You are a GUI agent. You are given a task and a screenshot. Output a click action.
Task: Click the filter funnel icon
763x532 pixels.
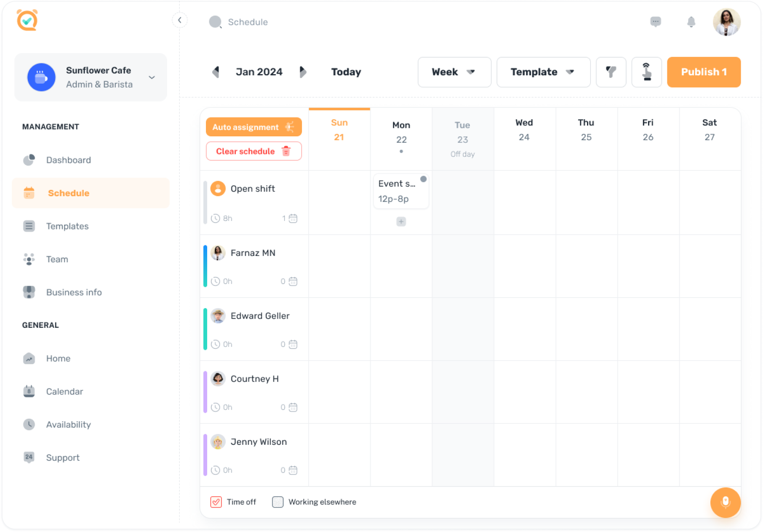[611, 72]
